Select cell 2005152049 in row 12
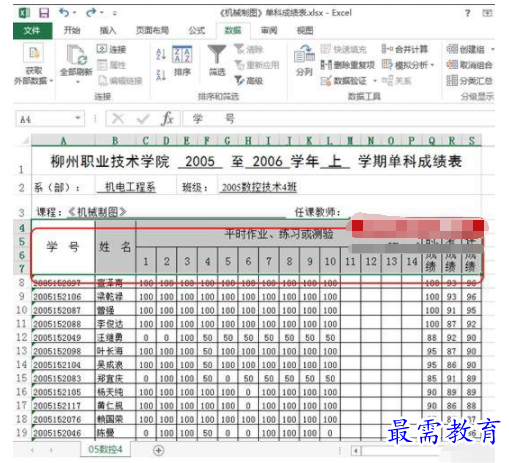The width and height of the screenshot is (509, 463). (63, 338)
